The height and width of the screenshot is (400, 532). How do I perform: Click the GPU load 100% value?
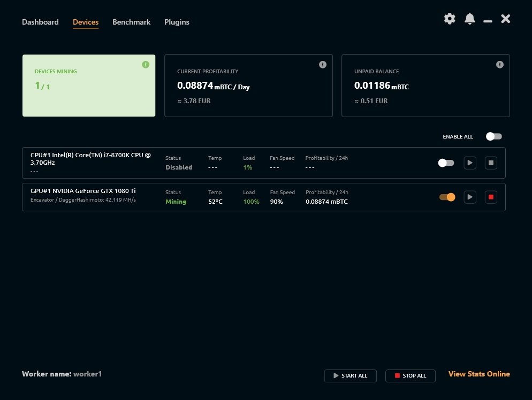(x=251, y=202)
